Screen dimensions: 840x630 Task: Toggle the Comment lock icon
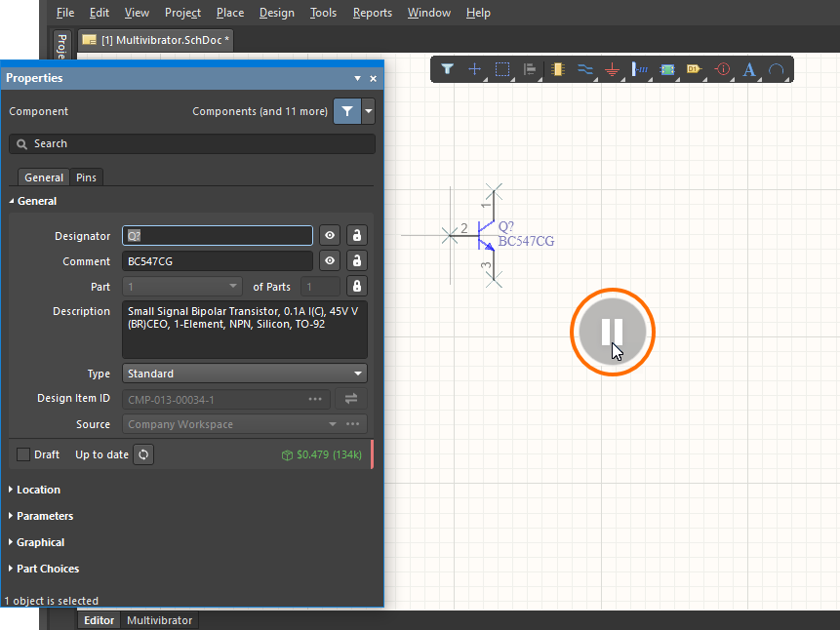(357, 261)
